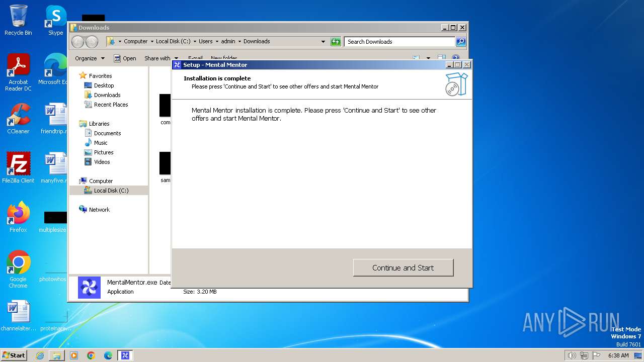Screen dimensions: 644x362
Task: Click the search magnifier icon
Action: (x=461, y=42)
